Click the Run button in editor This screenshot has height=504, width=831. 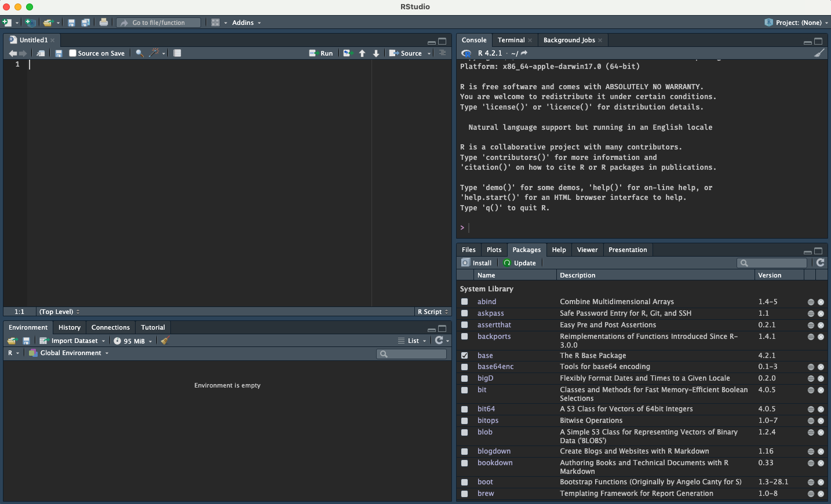click(322, 53)
